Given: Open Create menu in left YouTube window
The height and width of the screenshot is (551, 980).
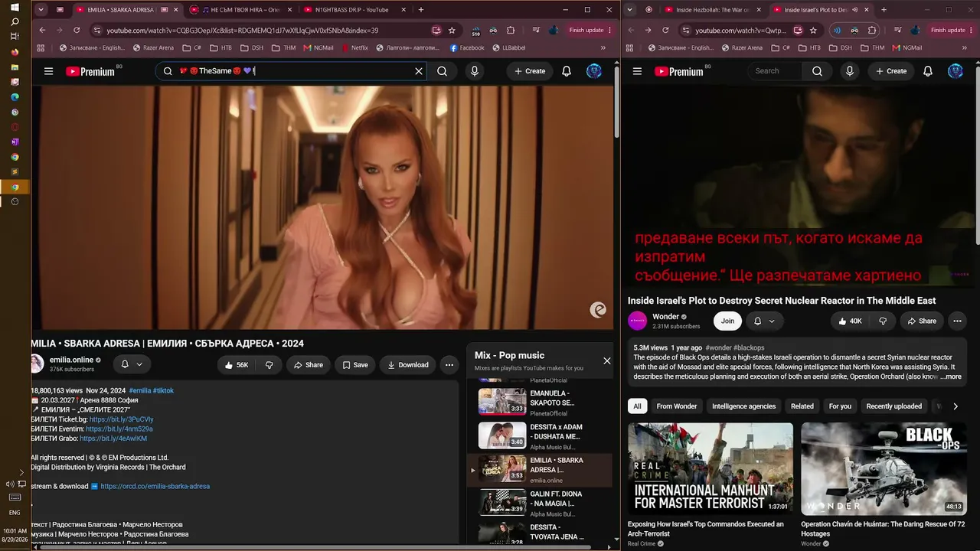Looking at the screenshot, I should tap(530, 71).
